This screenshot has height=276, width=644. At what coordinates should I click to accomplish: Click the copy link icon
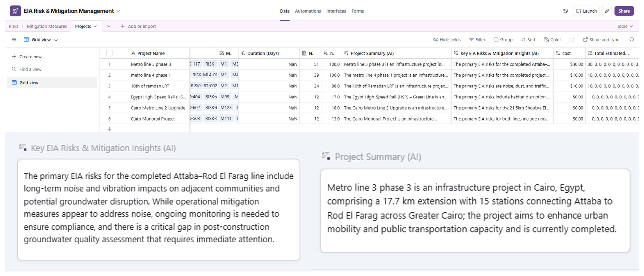point(607,11)
